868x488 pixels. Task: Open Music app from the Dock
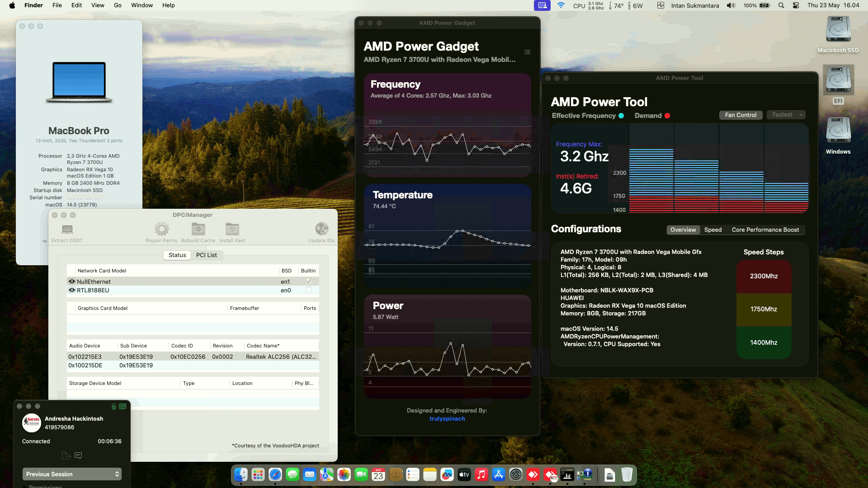[x=481, y=475]
